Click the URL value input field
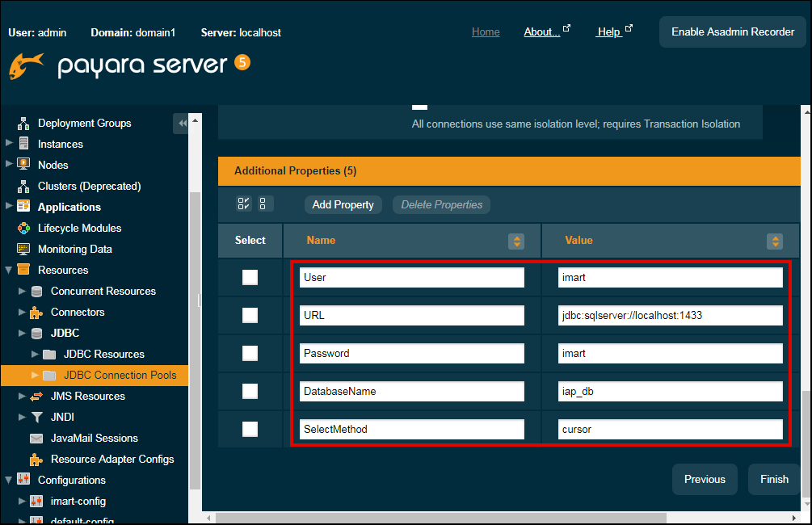The image size is (812, 525). pos(670,315)
